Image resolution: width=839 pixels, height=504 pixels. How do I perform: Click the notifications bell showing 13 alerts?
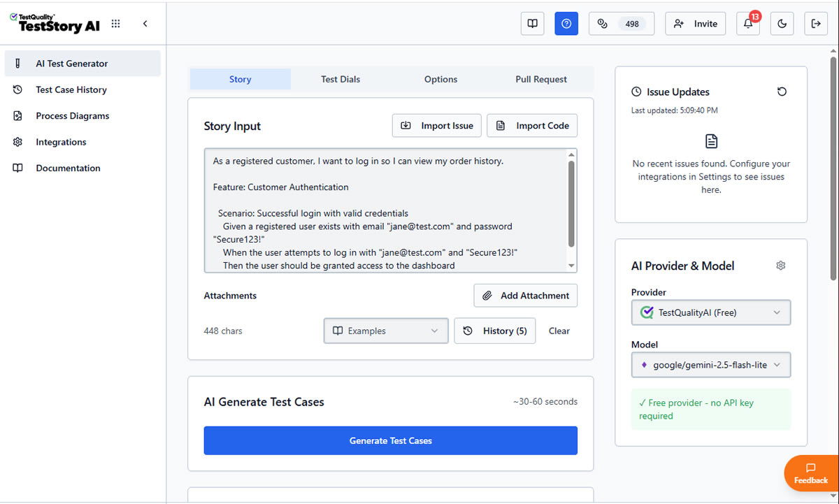747,23
